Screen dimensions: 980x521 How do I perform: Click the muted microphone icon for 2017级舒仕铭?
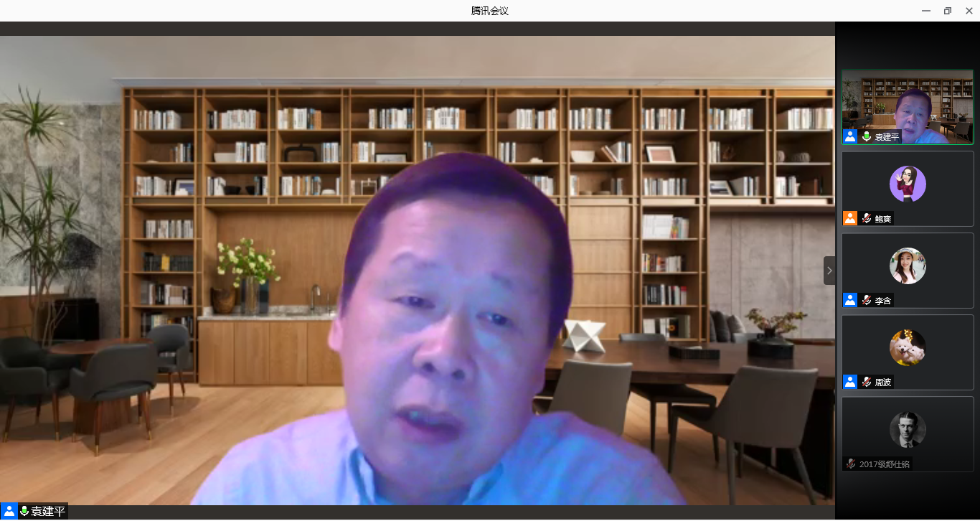[x=851, y=464]
